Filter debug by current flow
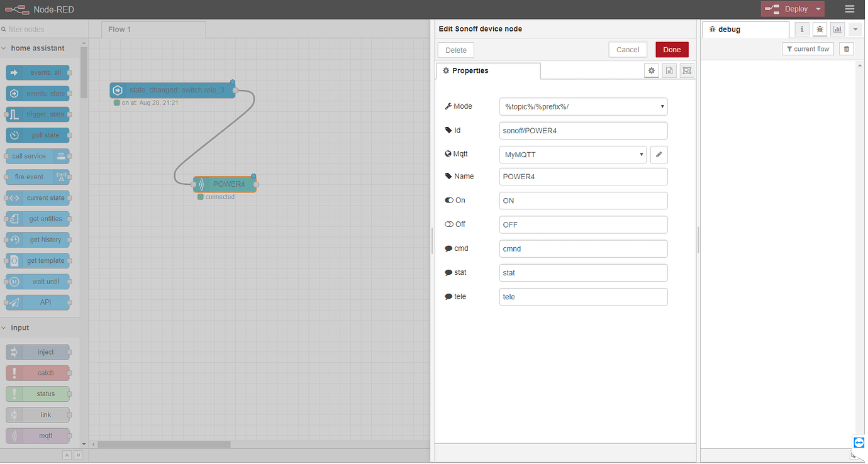Viewport: 868px width, 464px height. (x=808, y=48)
